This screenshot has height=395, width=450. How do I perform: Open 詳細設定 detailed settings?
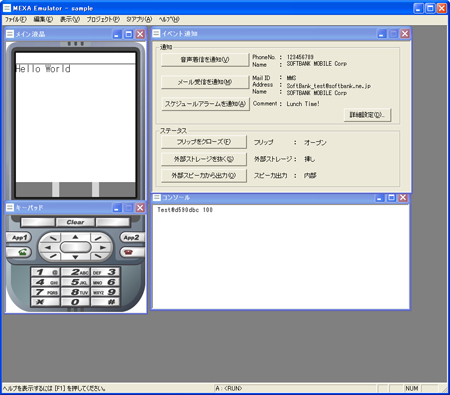367,115
